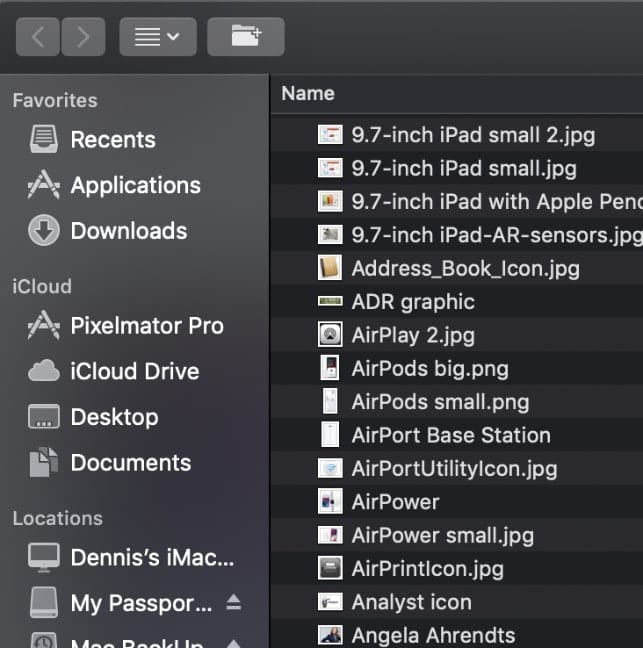This screenshot has height=648, width=643.
Task: Click the Back navigation arrow
Action: [38, 37]
